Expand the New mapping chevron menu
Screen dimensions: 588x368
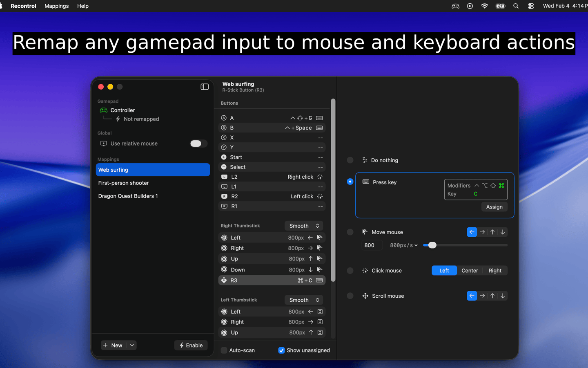pos(132,346)
